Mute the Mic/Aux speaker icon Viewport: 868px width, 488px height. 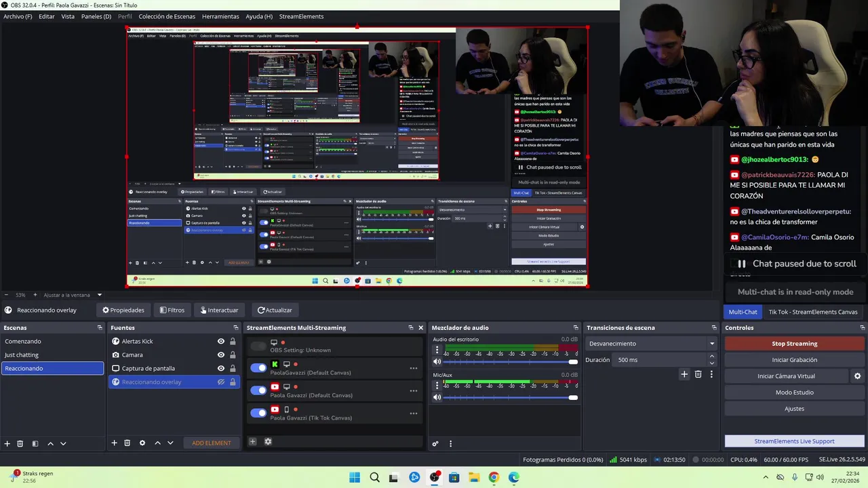[437, 397]
